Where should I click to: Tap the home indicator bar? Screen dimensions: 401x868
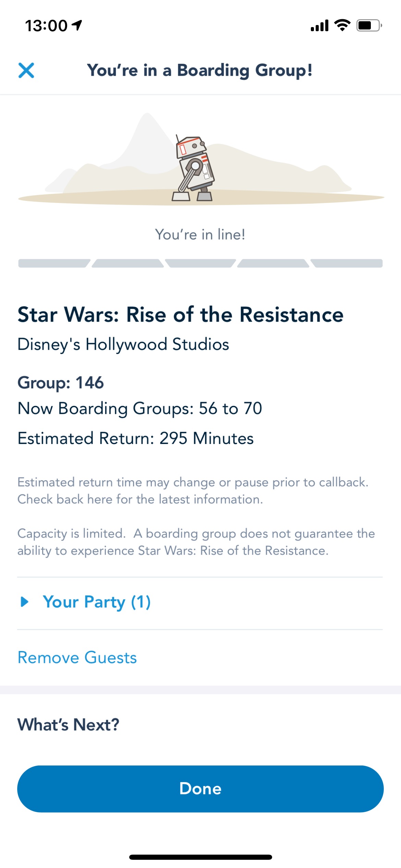click(x=200, y=857)
